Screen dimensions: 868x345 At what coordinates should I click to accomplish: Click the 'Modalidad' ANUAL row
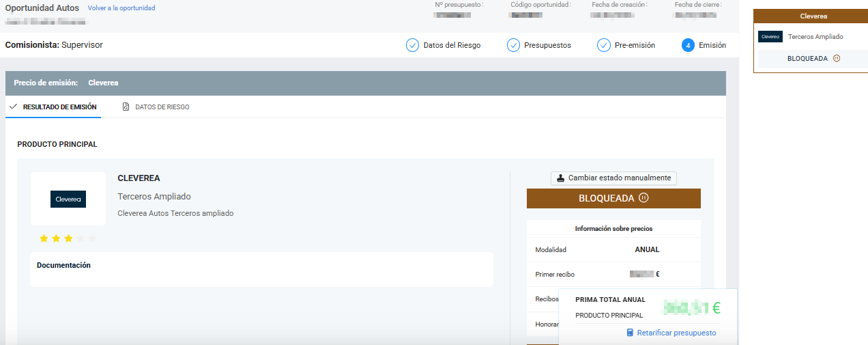pyautogui.click(x=613, y=249)
